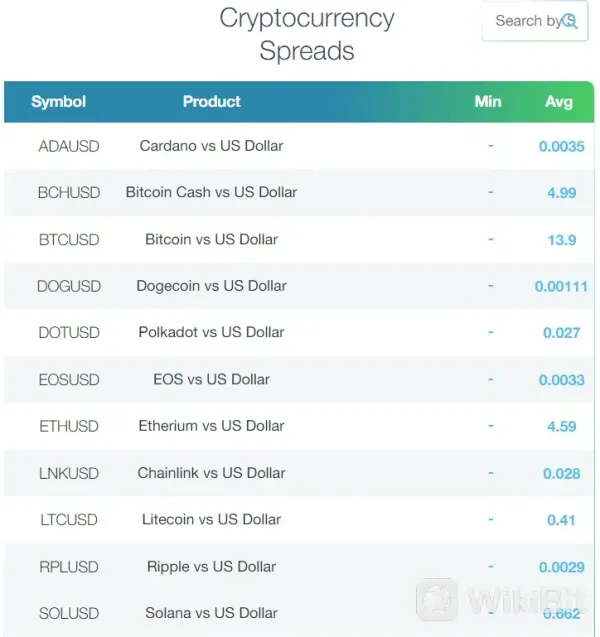600x637 pixels.
Task: Select the BTCUSD symbol
Action: 69,239
